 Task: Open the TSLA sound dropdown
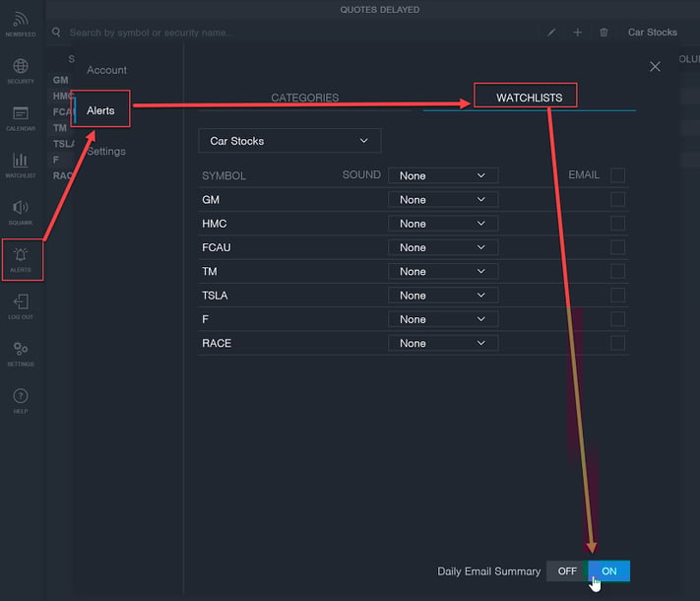443,296
